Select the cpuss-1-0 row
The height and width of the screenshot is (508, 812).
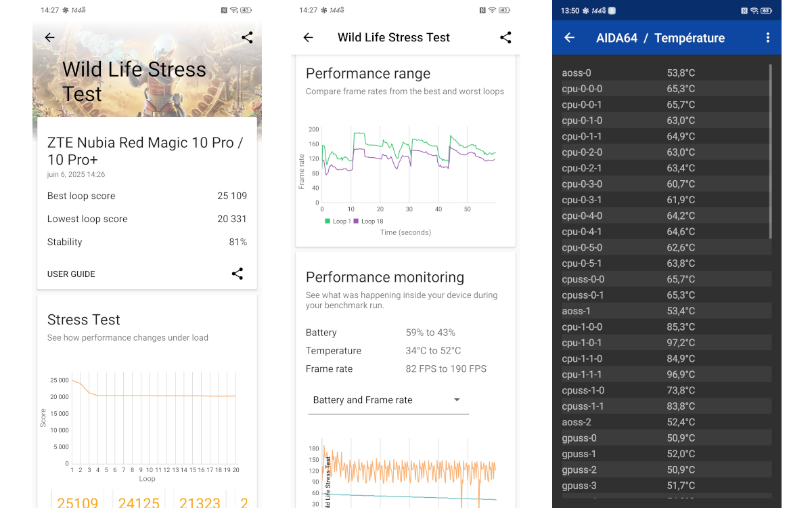pyautogui.click(x=665, y=390)
